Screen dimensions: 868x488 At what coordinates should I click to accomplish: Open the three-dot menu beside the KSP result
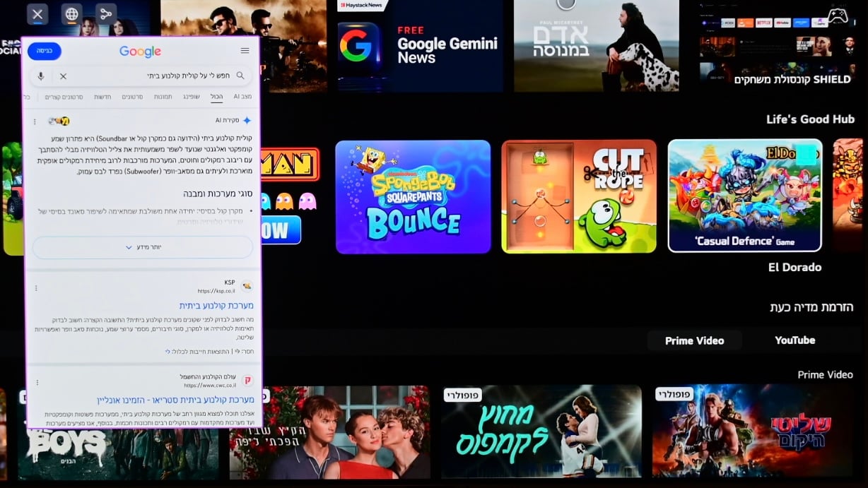tap(36, 288)
